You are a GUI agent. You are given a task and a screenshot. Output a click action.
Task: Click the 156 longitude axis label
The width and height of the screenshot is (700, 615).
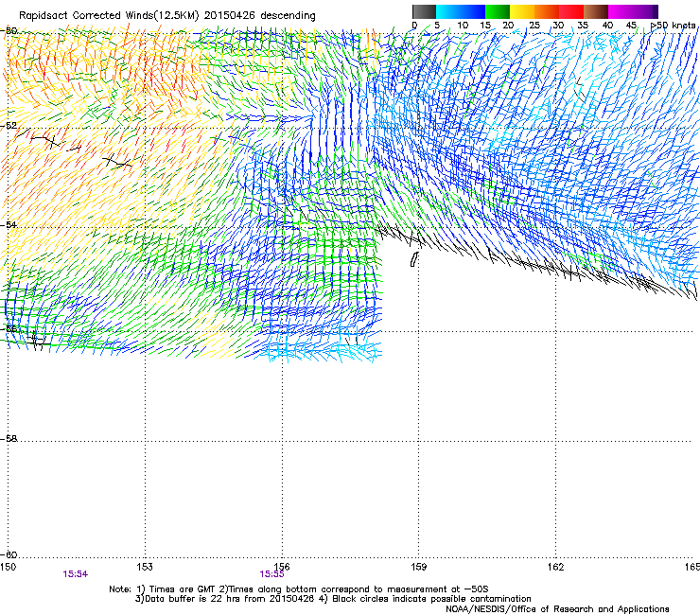[x=282, y=567]
